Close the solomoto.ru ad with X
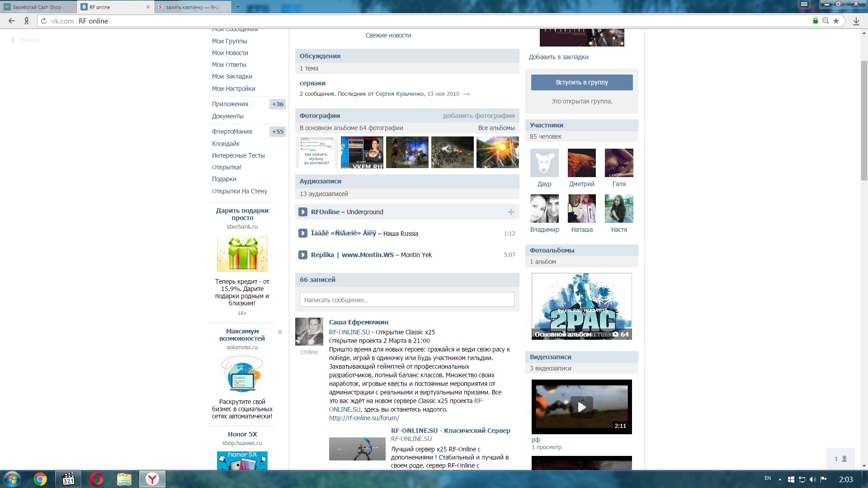The image size is (868, 488). click(x=280, y=332)
